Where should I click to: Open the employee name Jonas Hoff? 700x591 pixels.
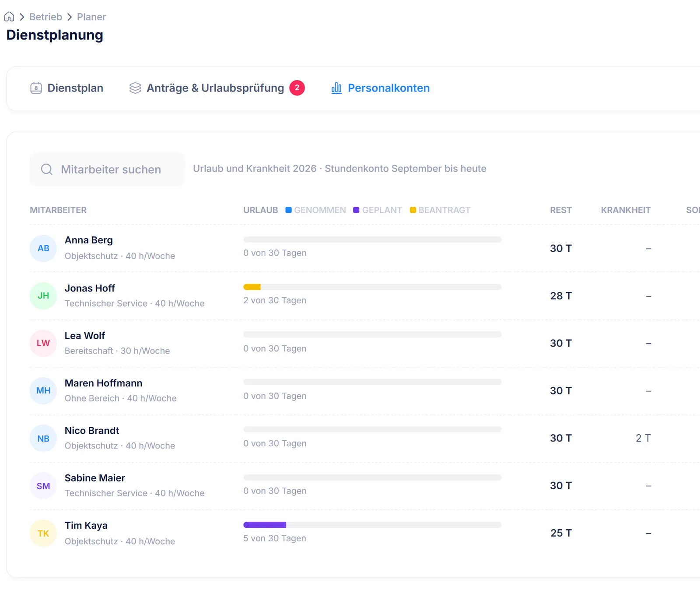pyautogui.click(x=90, y=288)
